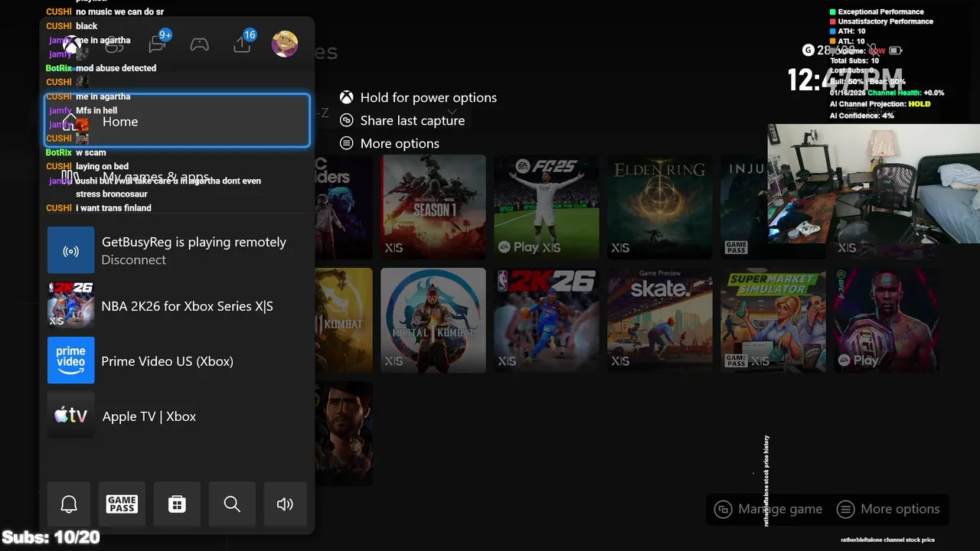Select Battlefield Season 1 game tile
This screenshot has width=980, height=551.
433,207
